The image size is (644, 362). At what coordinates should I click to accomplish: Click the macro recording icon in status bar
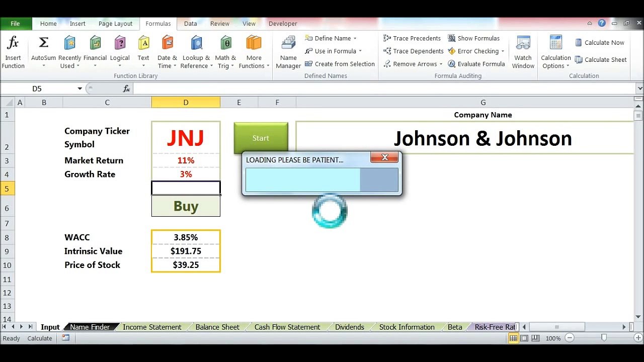point(66,338)
